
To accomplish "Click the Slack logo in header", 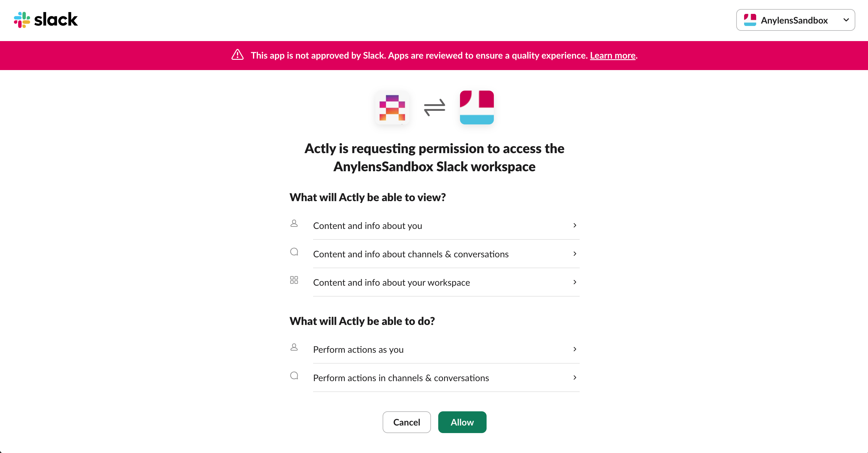I will (x=46, y=20).
